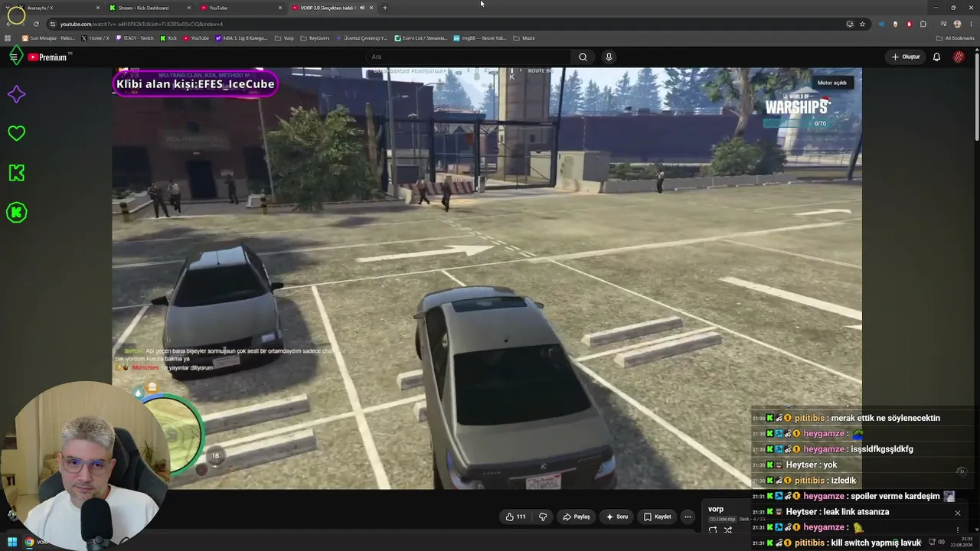Viewport: 980px width, 551px height.
Task: Open the Vorp bookmark folder
Action: click(x=284, y=37)
